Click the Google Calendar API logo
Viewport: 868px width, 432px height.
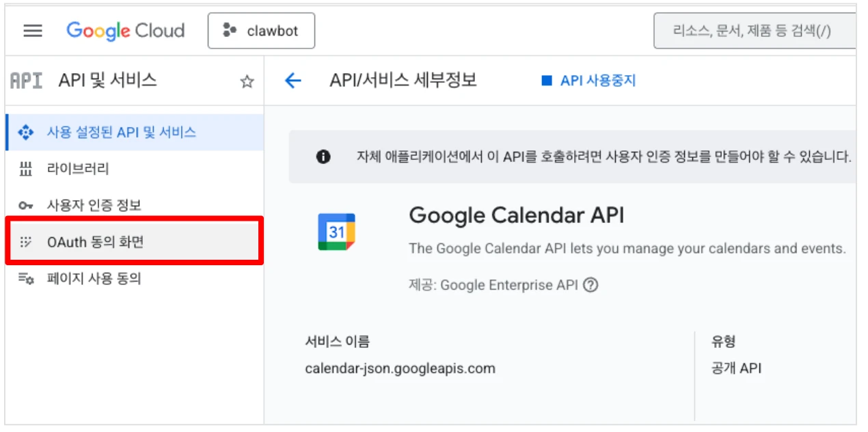(336, 232)
